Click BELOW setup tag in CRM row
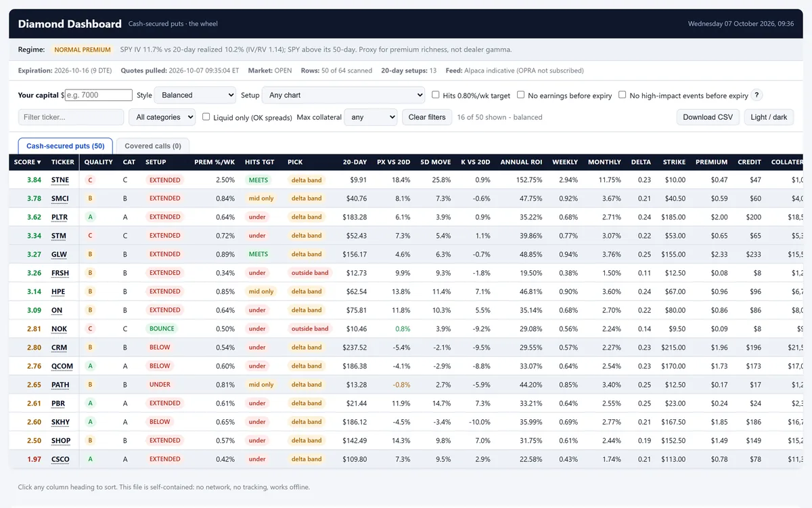812x508 pixels. point(160,347)
